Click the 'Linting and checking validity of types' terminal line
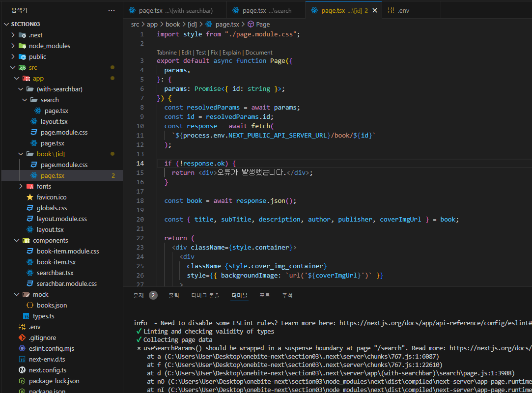The height and width of the screenshot is (393, 532). pos(209,331)
